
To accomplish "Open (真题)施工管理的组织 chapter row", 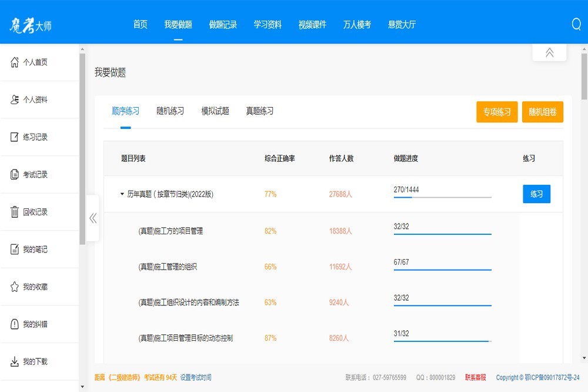I will (x=168, y=267).
